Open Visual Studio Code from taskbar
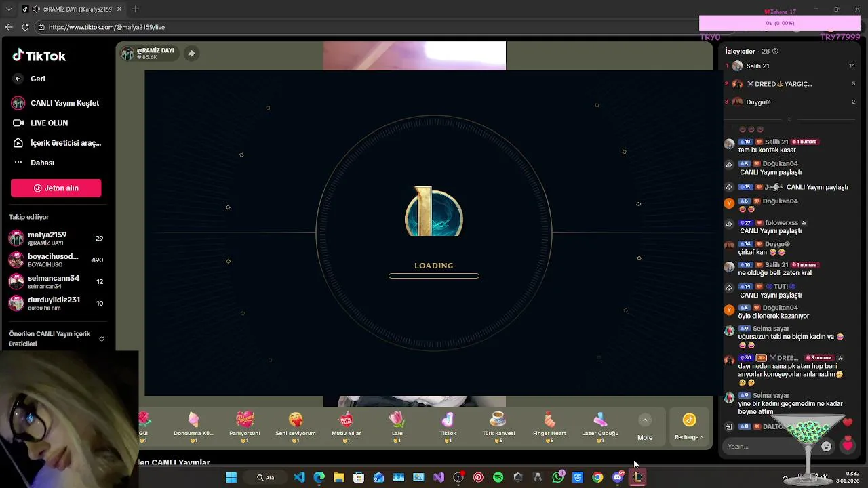The width and height of the screenshot is (868, 488). tap(299, 477)
